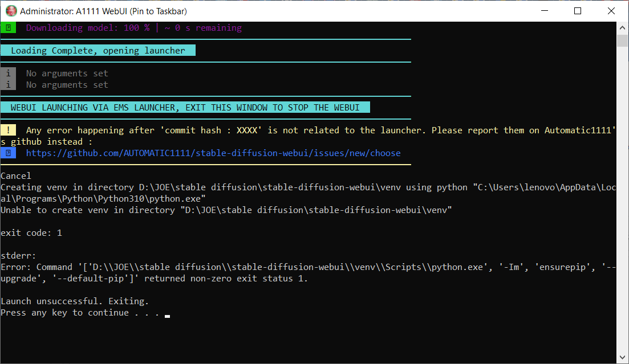
Task: Click the scrollbar down arrow
Action: tap(622, 358)
